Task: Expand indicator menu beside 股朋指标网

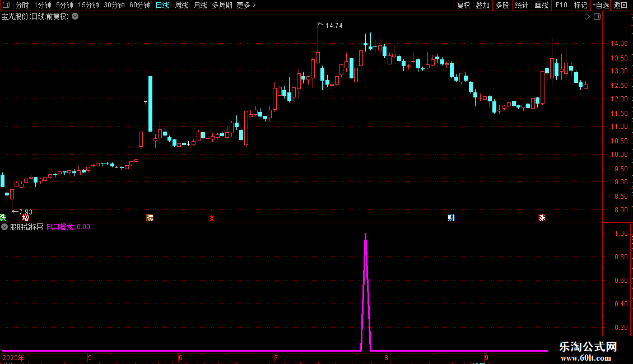Action: coord(4,227)
